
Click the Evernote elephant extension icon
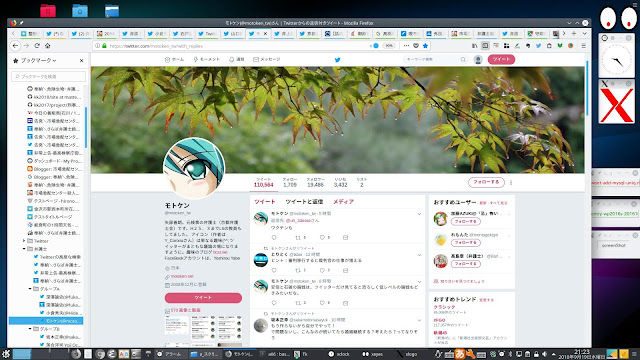point(528,46)
